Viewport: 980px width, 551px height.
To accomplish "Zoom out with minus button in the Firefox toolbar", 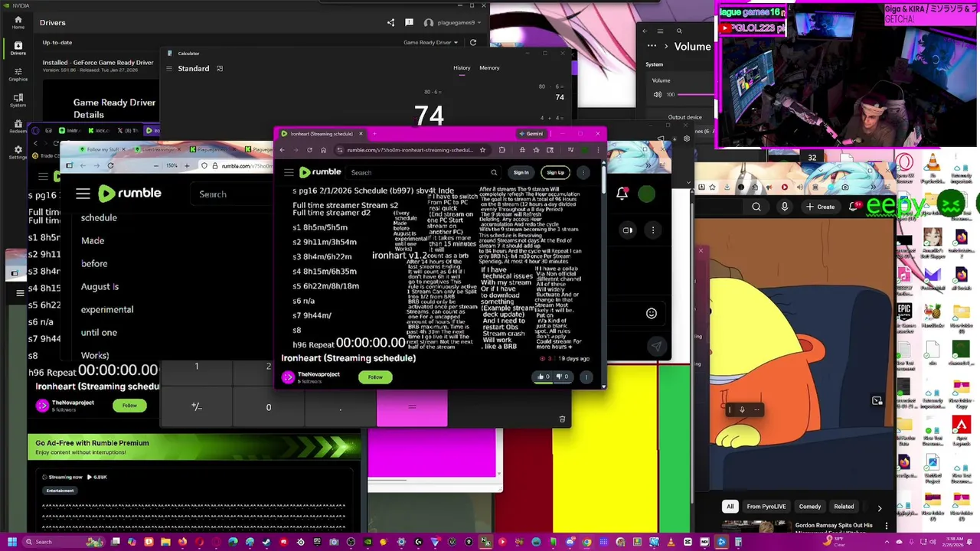I will (157, 166).
